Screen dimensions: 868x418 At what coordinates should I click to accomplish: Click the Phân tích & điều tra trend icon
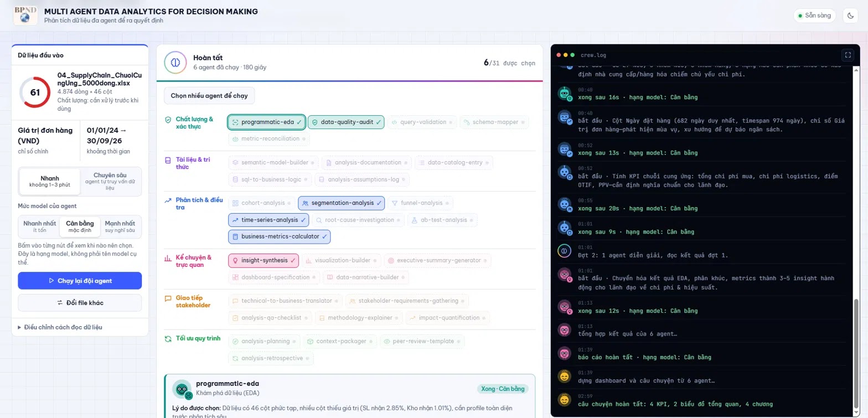tap(168, 200)
